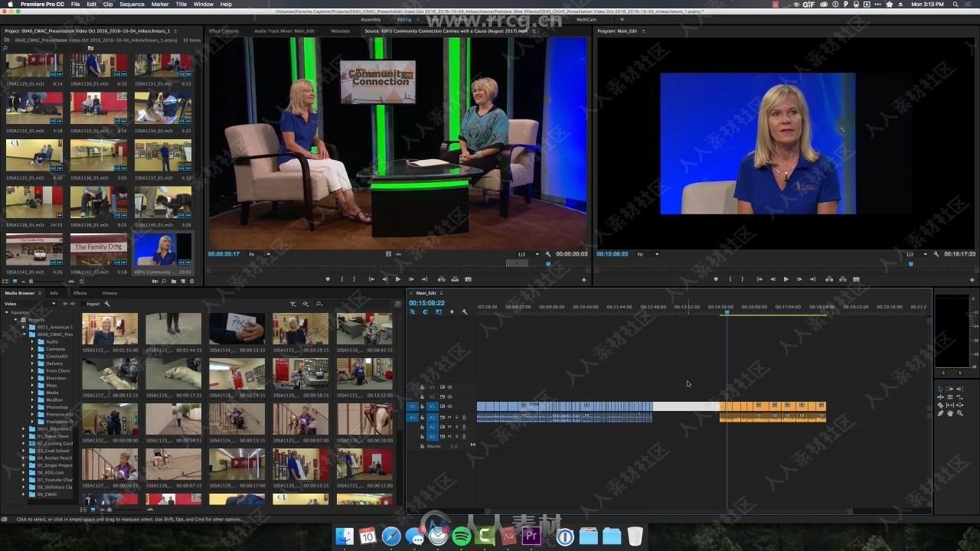Open the Window menu
This screenshot has width=980, height=551.
[x=204, y=4]
